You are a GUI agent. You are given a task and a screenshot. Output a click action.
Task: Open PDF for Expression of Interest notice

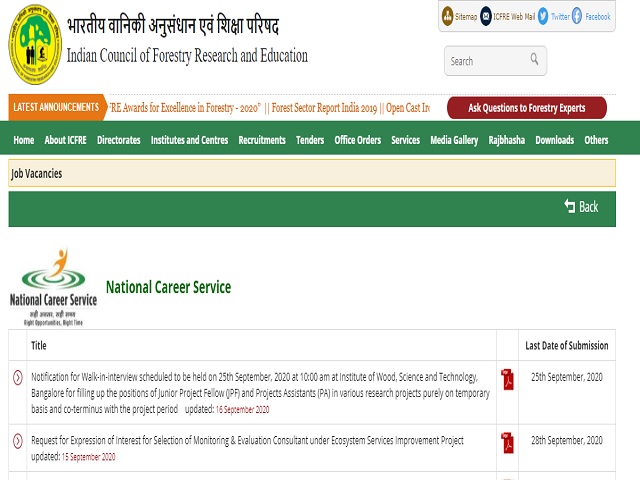click(508, 441)
